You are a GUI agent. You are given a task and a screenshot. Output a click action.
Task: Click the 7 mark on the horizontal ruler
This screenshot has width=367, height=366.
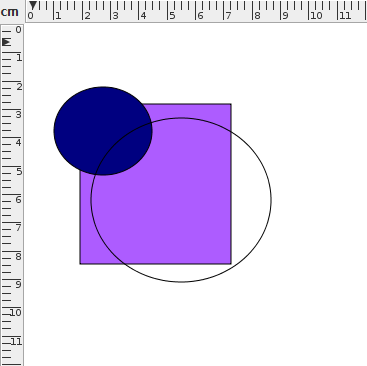pyautogui.click(x=228, y=16)
